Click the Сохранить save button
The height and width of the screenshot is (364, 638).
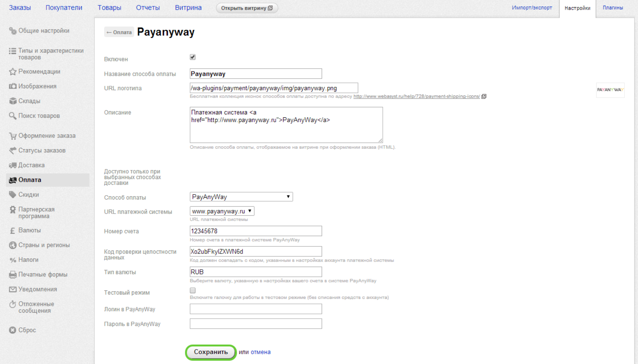coord(211,352)
